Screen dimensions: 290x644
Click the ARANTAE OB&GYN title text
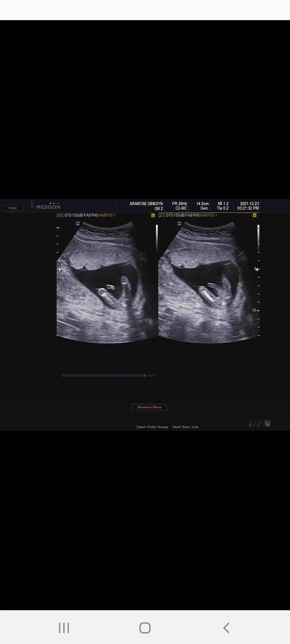coord(146,204)
